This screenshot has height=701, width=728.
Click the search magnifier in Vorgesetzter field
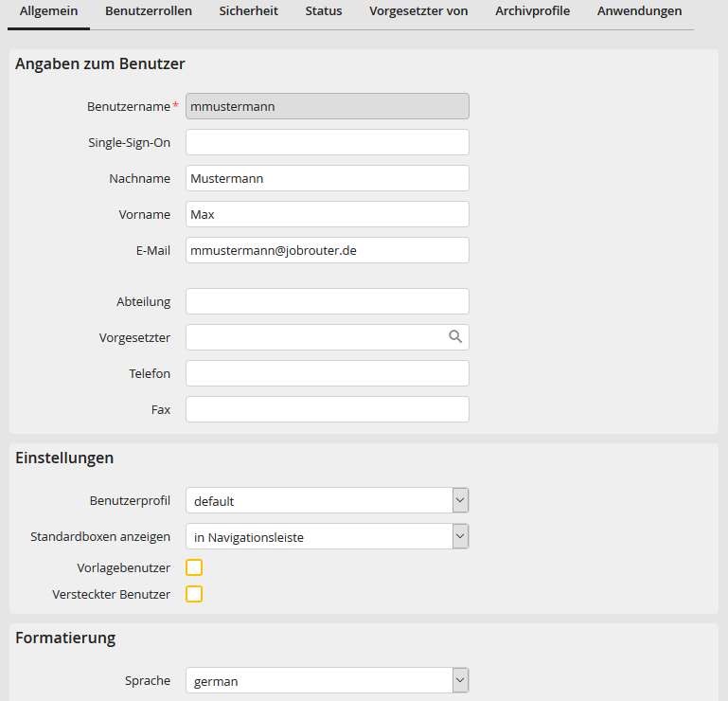[455, 337]
